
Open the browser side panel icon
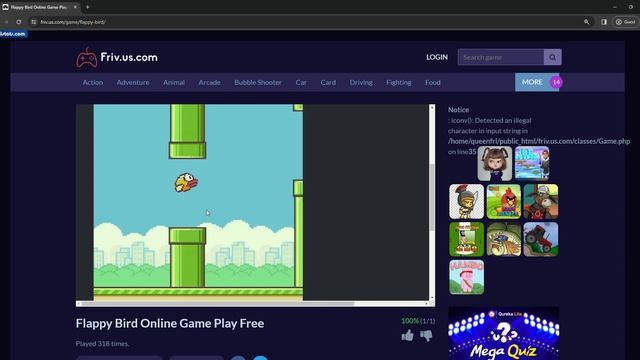[x=604, y=22]
